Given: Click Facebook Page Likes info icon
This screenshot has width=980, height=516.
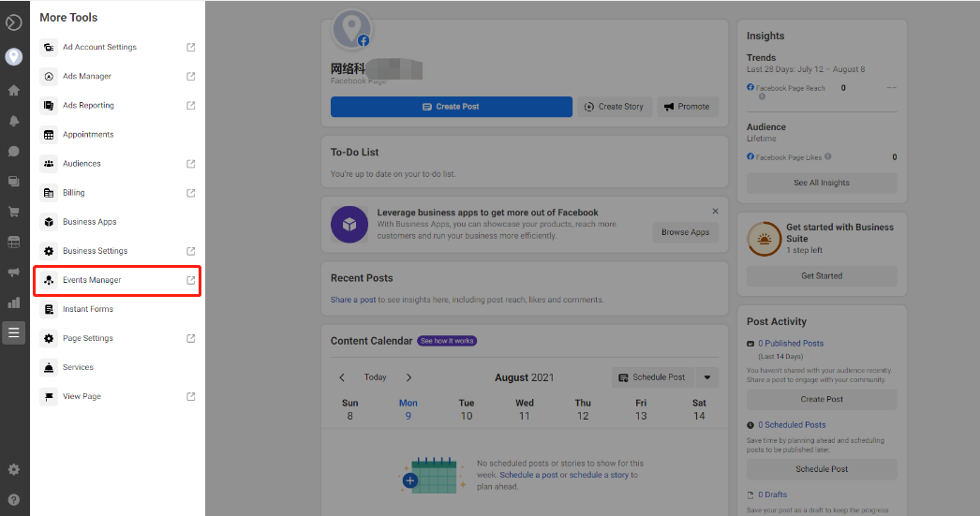Looking at the screenshot, I should pos(827,156).
